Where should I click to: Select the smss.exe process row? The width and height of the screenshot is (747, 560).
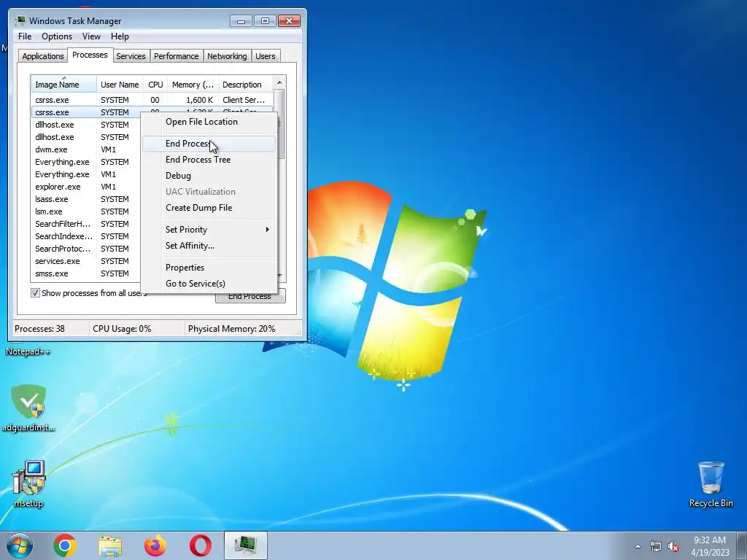pos(86,273)
